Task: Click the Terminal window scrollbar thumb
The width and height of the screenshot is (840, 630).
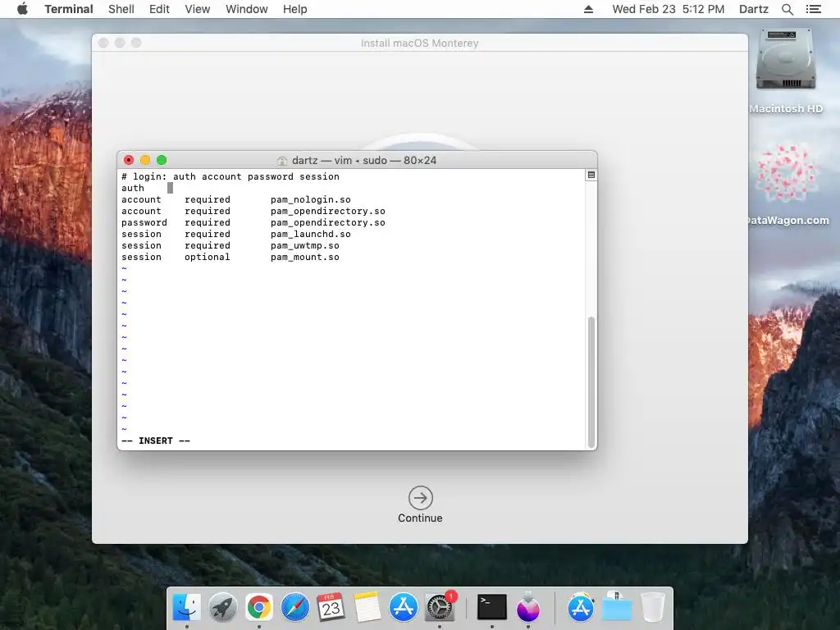Action: (591, 381)
